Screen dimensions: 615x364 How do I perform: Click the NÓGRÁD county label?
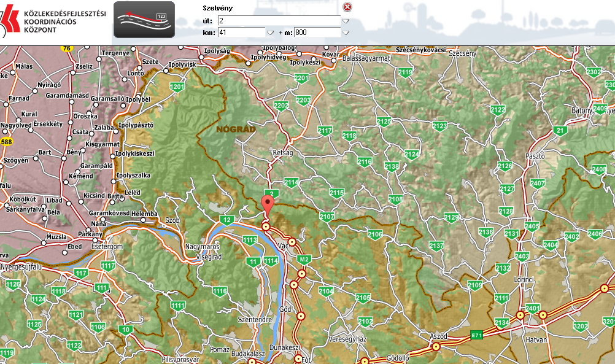tap(234, 129)
